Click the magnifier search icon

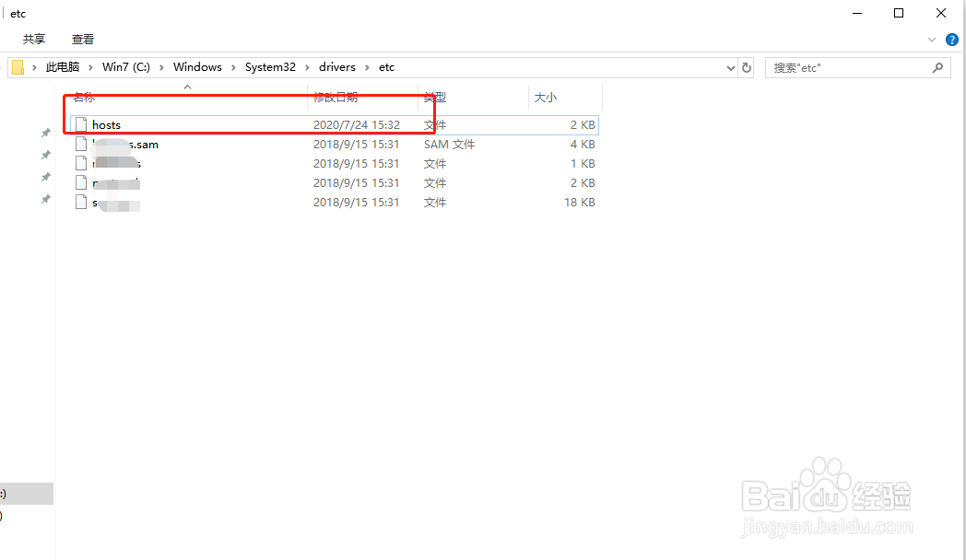[937, 67]
